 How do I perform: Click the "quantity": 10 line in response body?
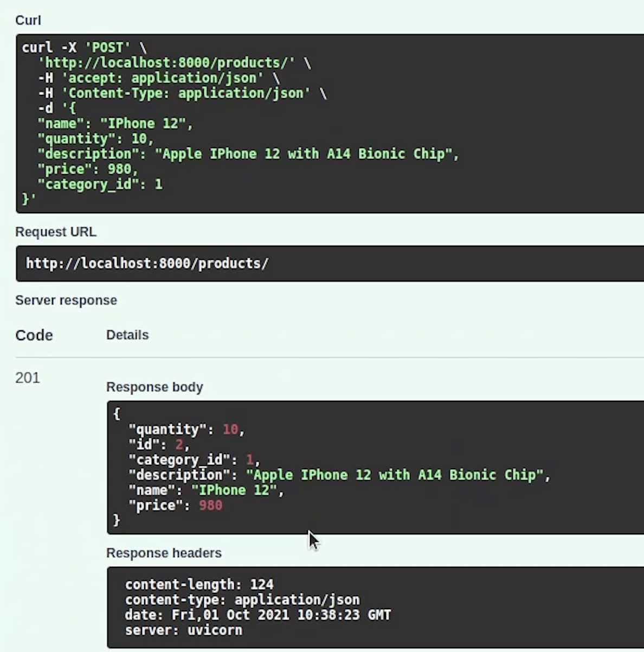click(186, 430)
